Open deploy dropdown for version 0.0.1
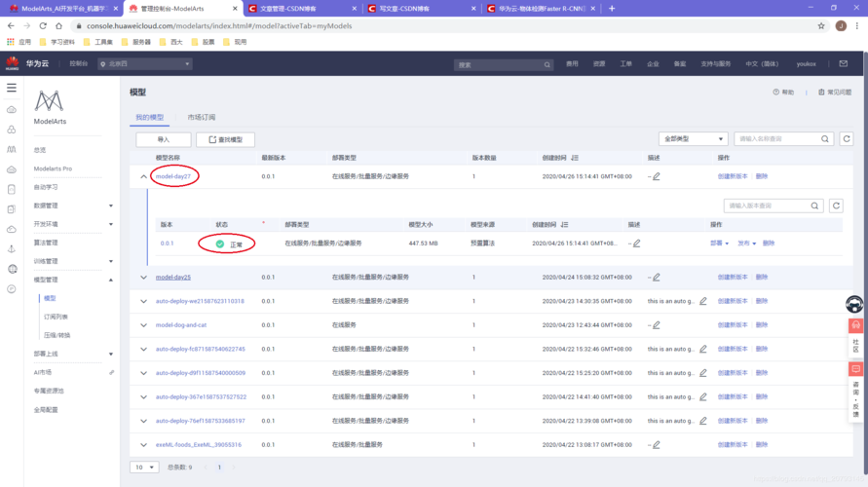This screenshot has width=868, height=487. click(x=719, y=243)
